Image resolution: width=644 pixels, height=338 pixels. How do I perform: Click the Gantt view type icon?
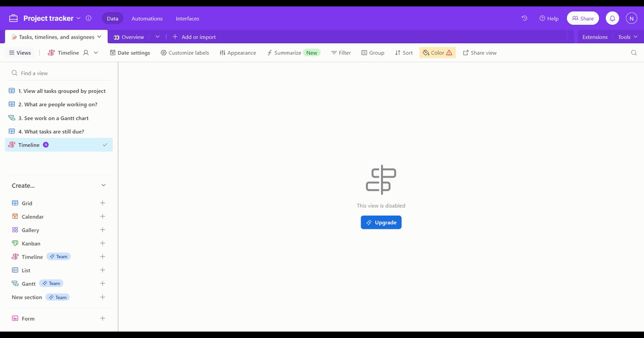(x=15, y=283)
